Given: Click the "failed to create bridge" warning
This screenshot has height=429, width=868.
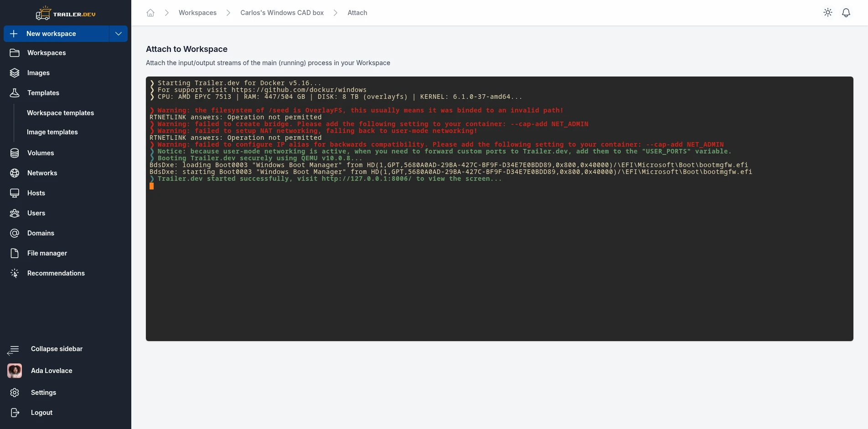Looking at the screenshot, I should click(x=369, y=124).
